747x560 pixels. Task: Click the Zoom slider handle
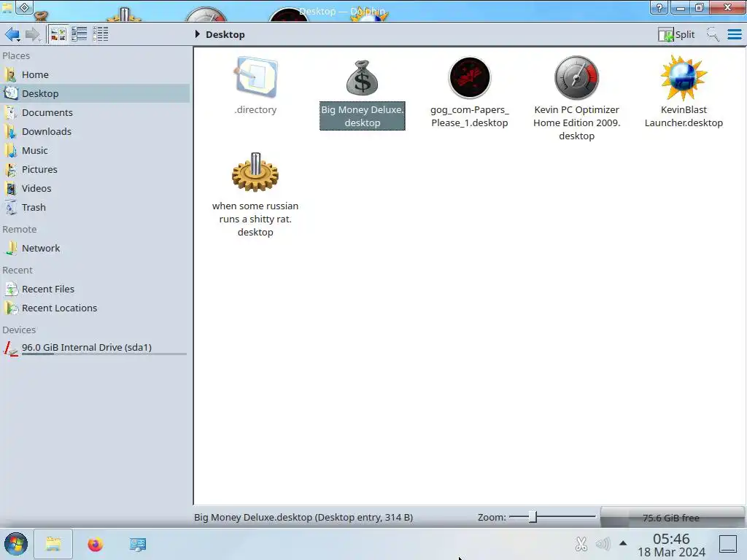click(533, 517)
